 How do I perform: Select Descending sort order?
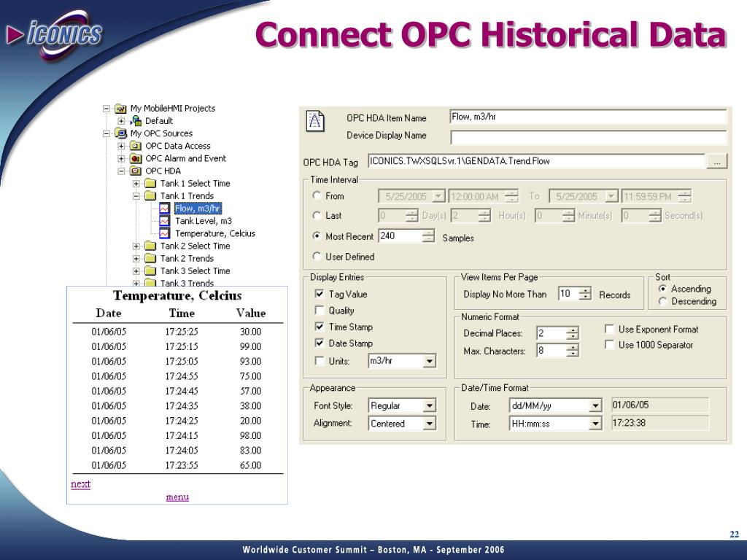click(662, 301)
